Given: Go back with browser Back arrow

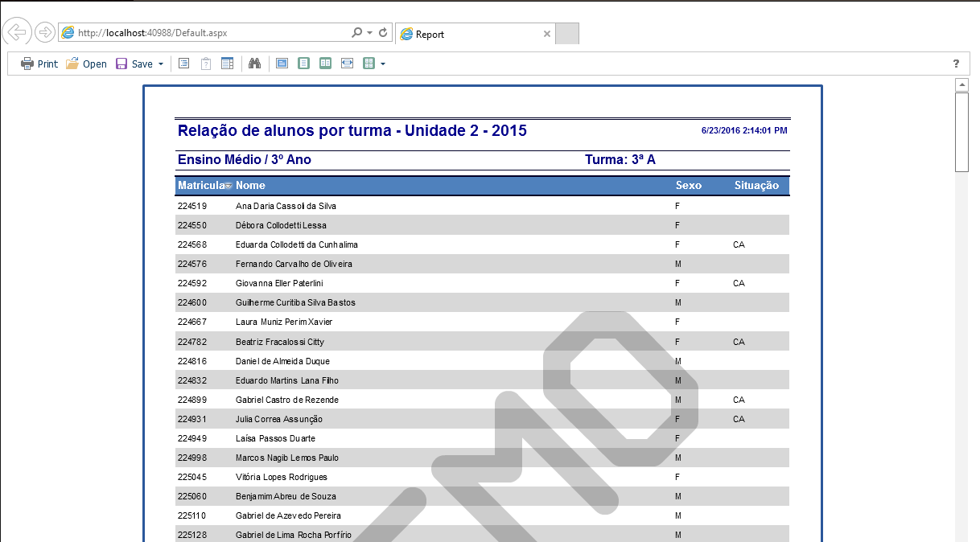Looking at the screenshot, I should tap(17, 32).
